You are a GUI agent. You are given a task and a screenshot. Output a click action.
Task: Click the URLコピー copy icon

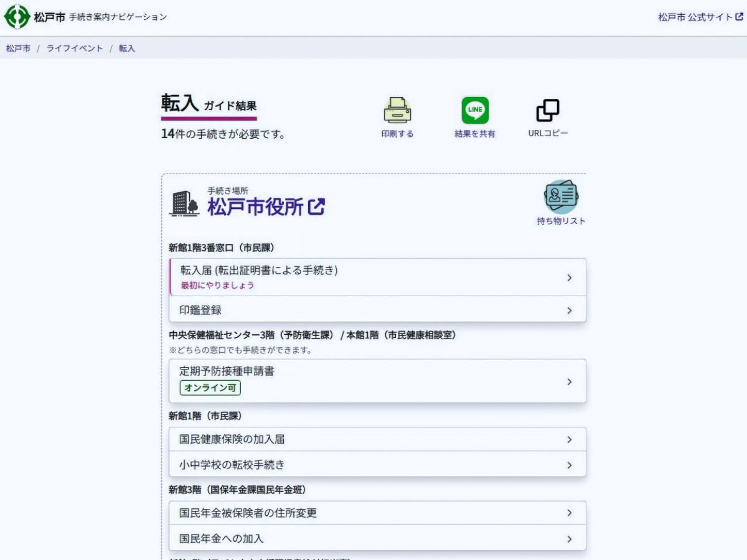point(548,111)
